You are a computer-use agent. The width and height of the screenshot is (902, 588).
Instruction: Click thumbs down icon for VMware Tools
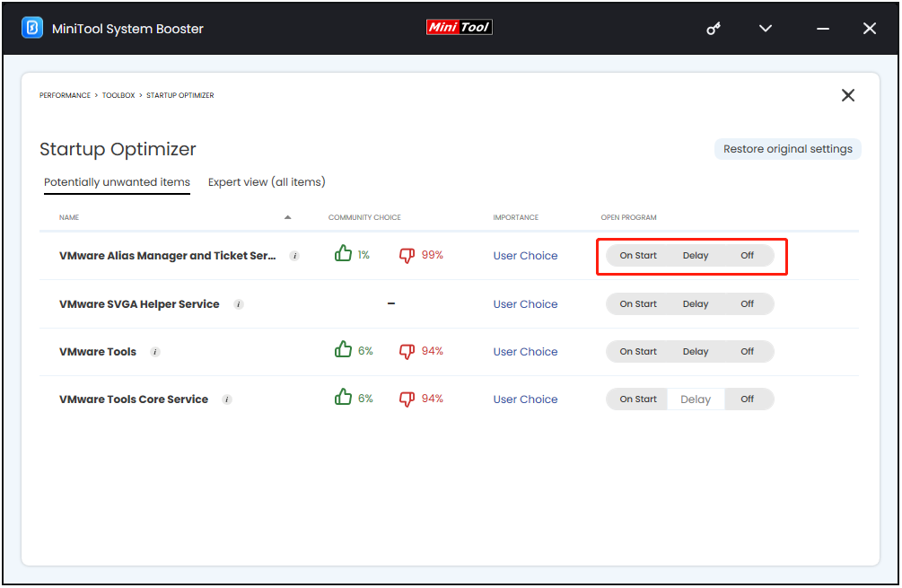tap(407, 351)
